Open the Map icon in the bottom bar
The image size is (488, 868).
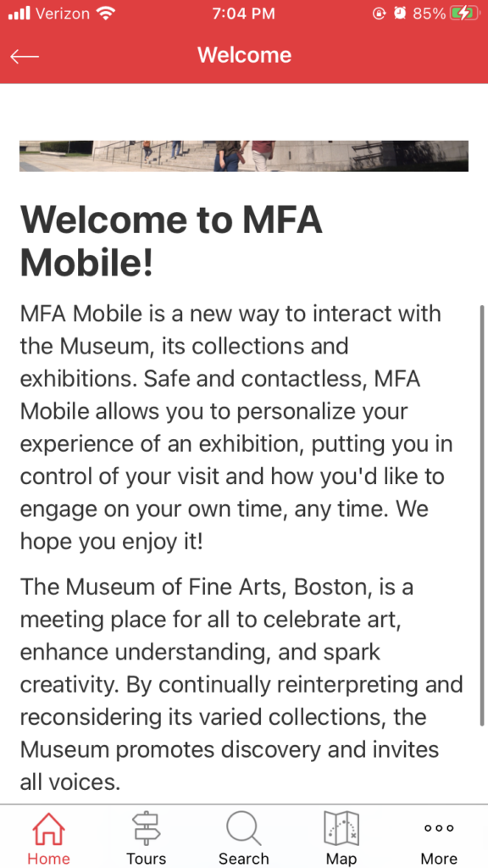coord(341,829)
